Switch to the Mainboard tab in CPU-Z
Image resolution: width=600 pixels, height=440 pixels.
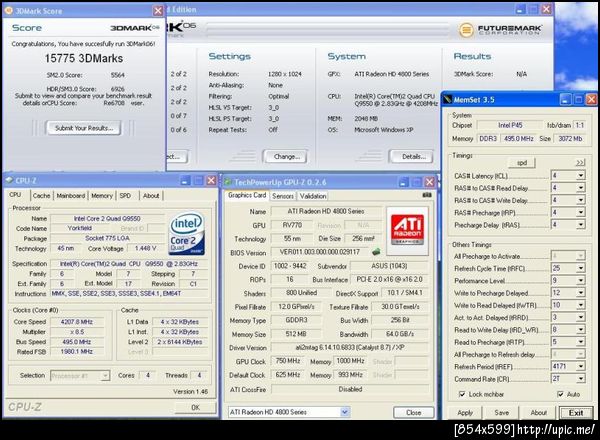[x=71, y=196]
